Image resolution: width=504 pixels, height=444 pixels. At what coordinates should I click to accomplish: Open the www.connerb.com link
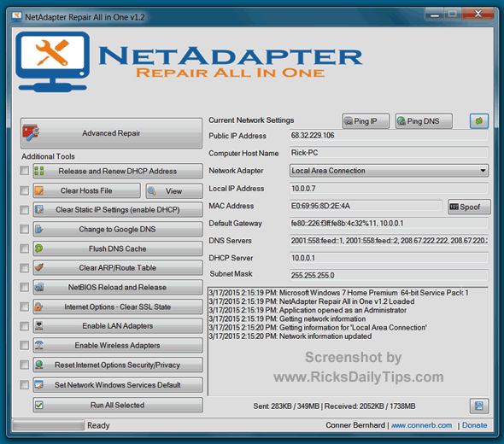(421, 425)
